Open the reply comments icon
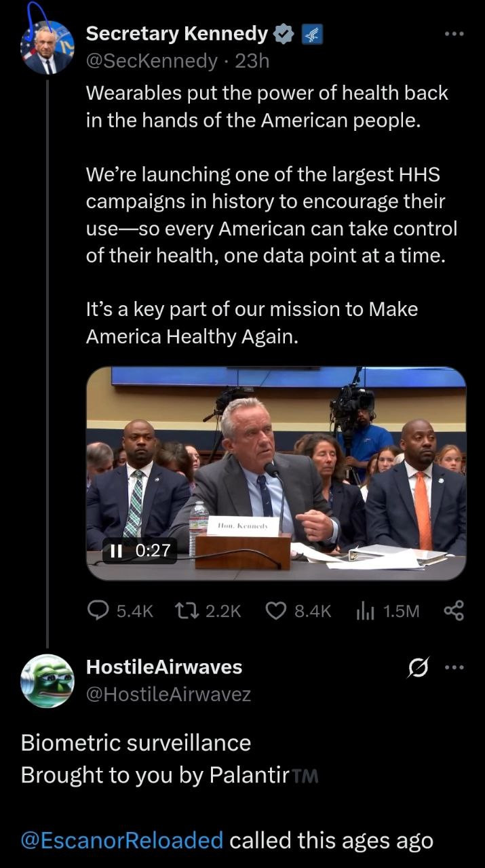This screenshot has width=485, height=868. 98,611
